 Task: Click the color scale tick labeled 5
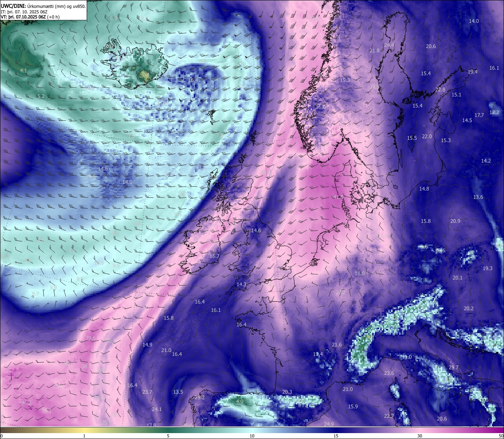(168, 436)
